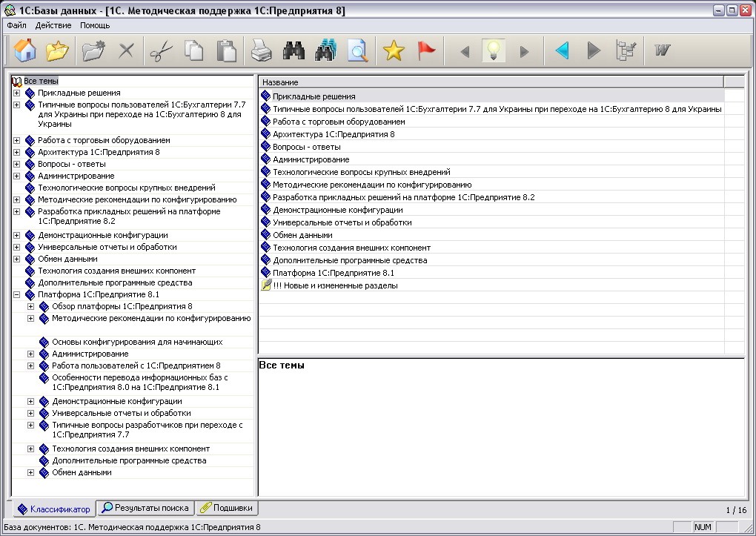Image resolution: width=756 pixels, height=536 pixels.
Task: Click the yellow star favorites icon
Action: [x=394, y=50]
